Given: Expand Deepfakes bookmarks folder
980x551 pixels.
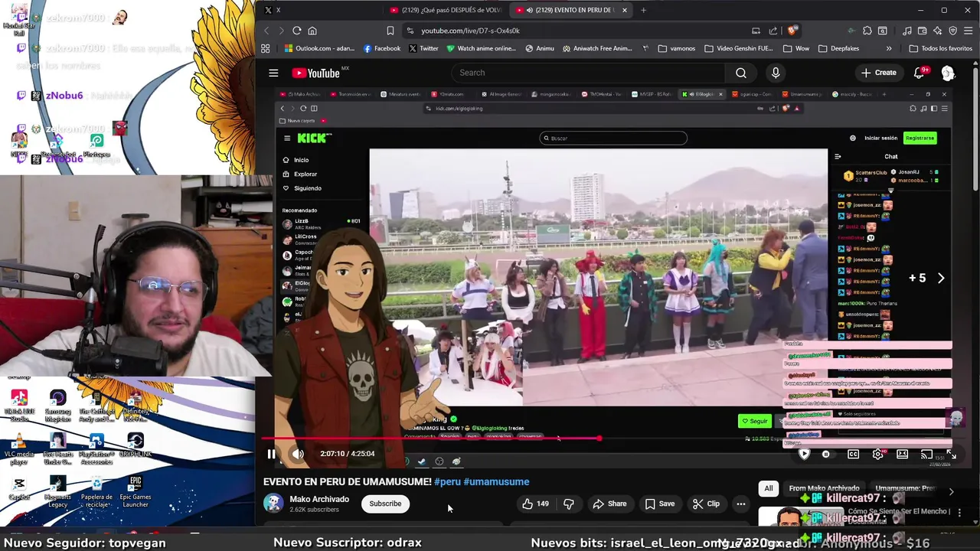Looking at the screenshot, I should (x=838, y=48).
